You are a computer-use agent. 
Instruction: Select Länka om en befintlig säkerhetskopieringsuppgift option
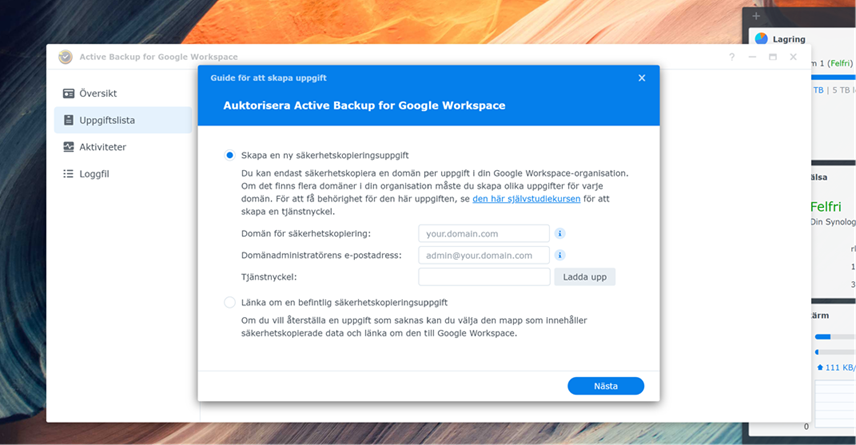pyautogui.click(x=230, y=302)
